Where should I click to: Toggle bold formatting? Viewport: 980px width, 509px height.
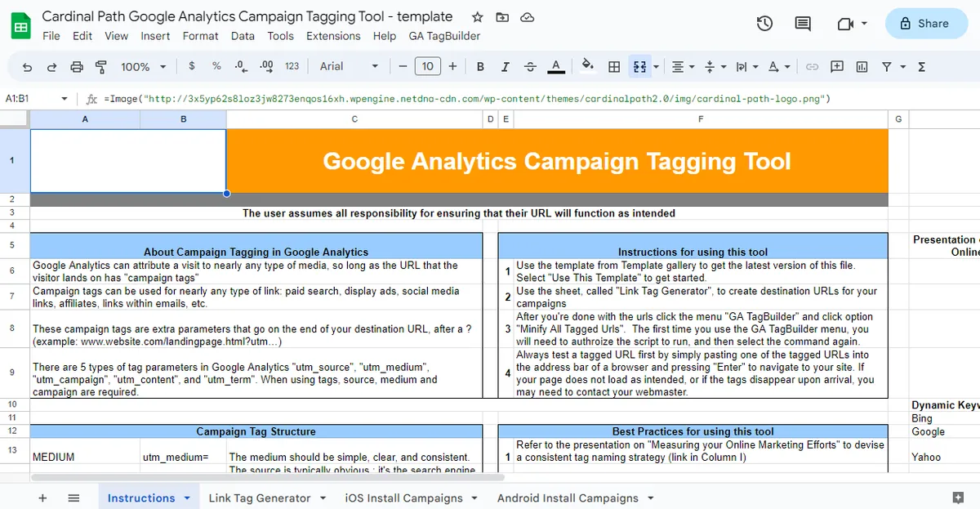[480, 66]
